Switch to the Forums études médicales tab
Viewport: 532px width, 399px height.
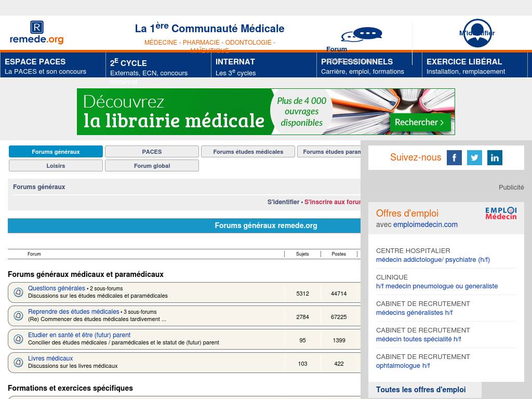(x=248, y=152)
